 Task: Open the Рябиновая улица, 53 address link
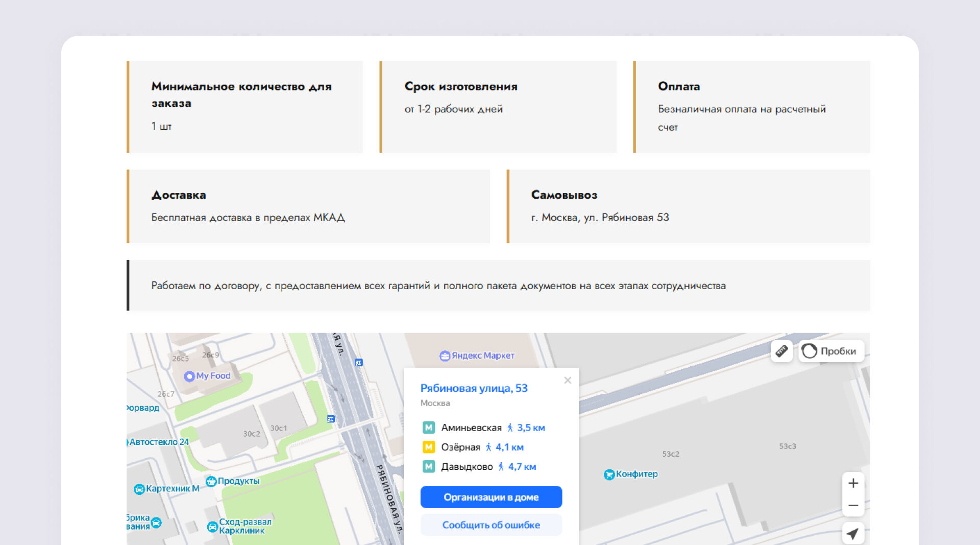pyautogui.click(x=474, y=388)
